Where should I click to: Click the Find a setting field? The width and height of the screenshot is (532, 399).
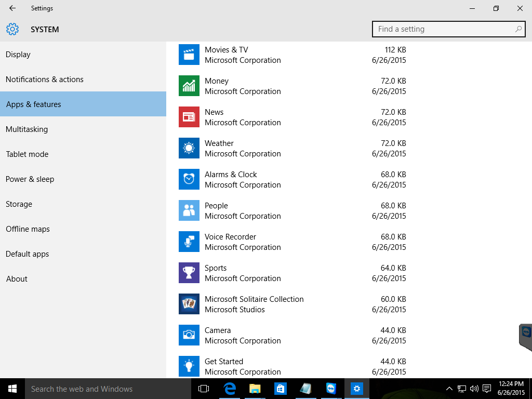coord(448,29)
